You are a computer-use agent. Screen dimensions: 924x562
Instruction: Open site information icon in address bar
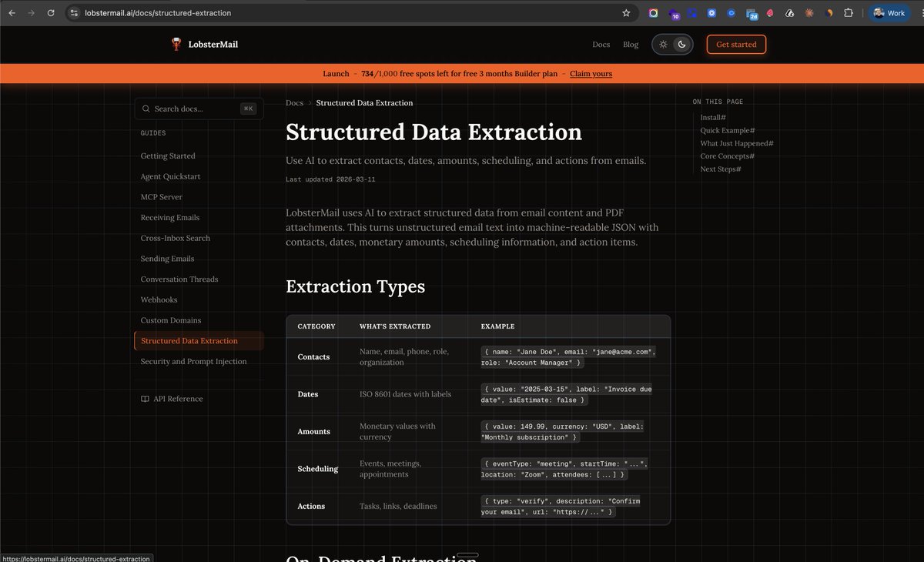pyautogui.click(x=74, y=13)
